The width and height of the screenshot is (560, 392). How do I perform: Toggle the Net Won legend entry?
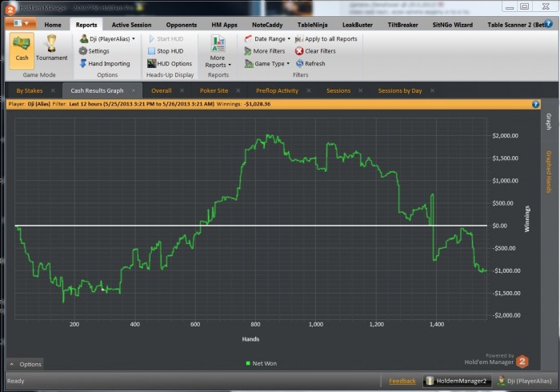point(262,363)
